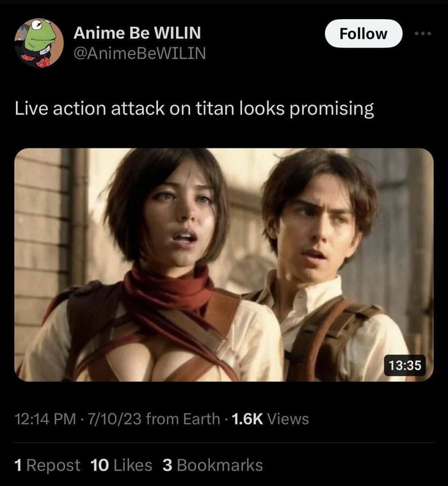
Task: Click the Follow button
Action: (364, 33)
